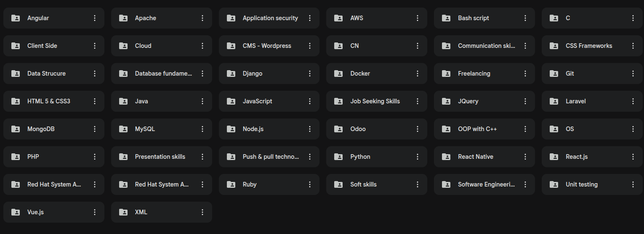Viewport: 644px width, 234px height.
Task: Open more actions for Apache folder
Action: (x=202, y=18)
